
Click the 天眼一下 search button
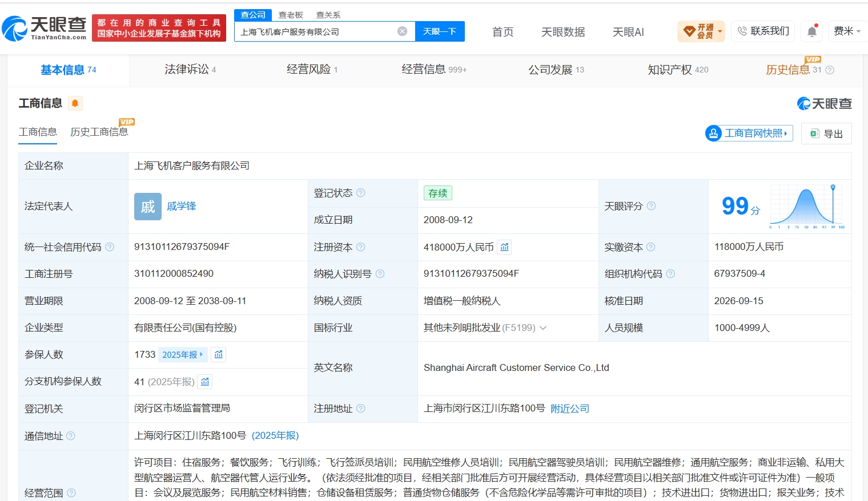440,31
